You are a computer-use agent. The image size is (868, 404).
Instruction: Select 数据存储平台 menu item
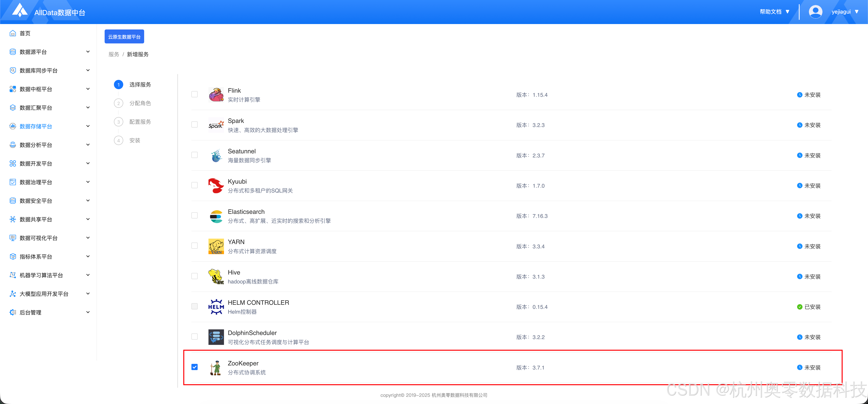coord(36,126)
